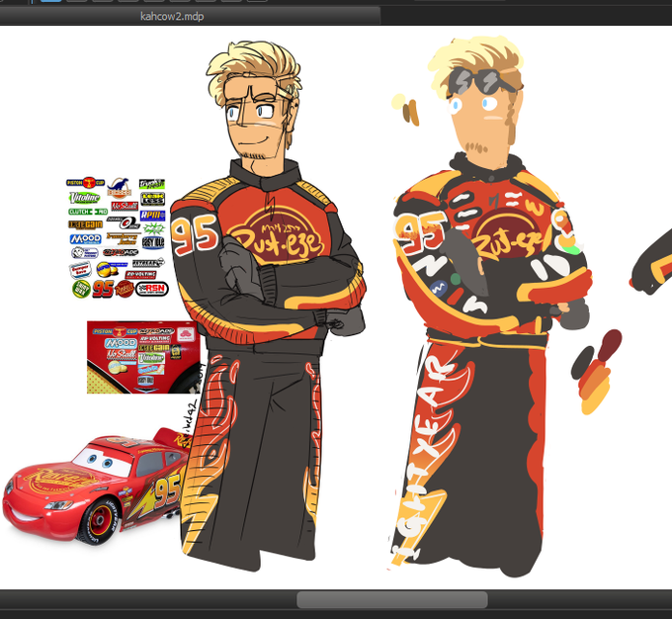Pick the dark maroon paint blob in palette
This screenshot has width=672, height=619.
[610, 344]
